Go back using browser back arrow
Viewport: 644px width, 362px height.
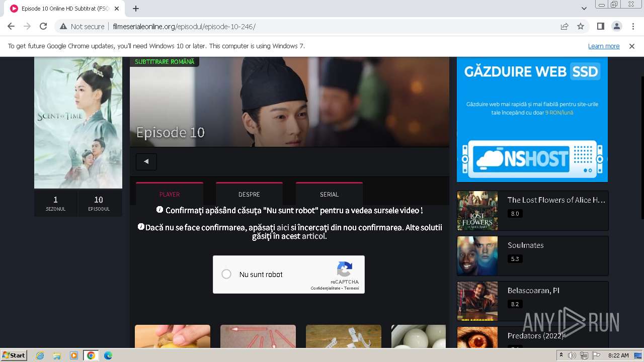[11, 26]
